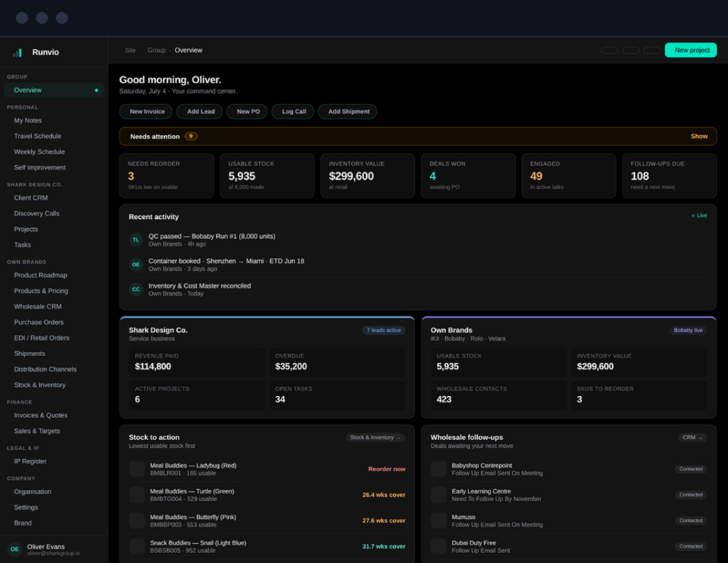728x563 pixels.
Task: Click the Runvio bar chart logo
Action: tap(17, 53)
